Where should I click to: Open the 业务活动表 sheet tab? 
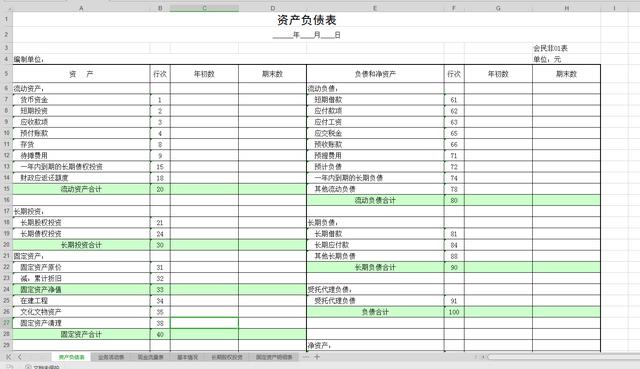pyautogui.click(x=111, y=357)
